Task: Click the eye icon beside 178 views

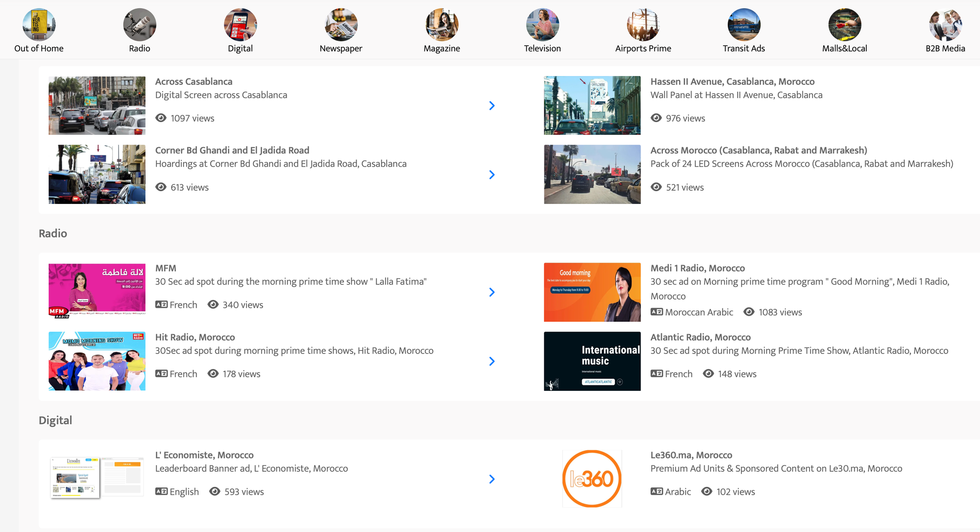Action: 213,374
